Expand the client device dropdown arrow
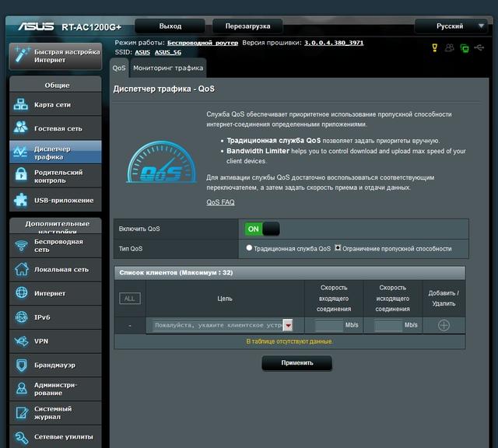Screen dimensions: 498x448 click(288, 325)
